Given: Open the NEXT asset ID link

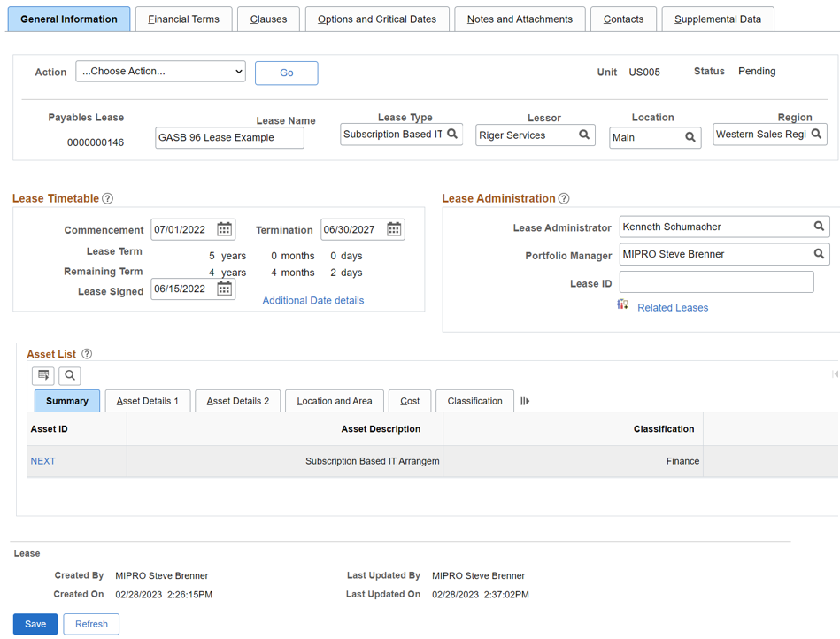Looking at the screenshot, I should [x=43, y=461].
